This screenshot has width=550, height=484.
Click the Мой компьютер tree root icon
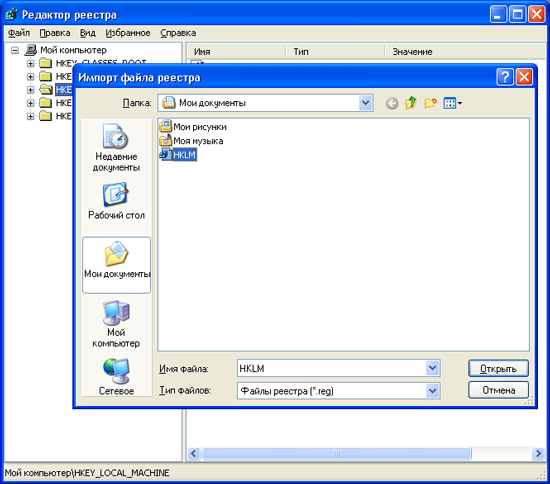coord(31,50)
